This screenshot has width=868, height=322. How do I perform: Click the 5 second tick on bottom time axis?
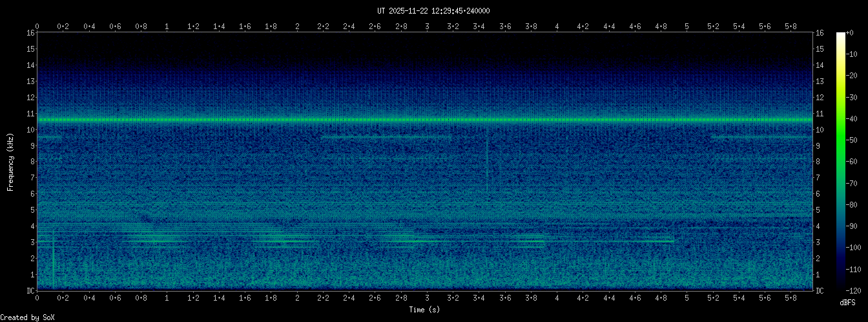(687, 298)
